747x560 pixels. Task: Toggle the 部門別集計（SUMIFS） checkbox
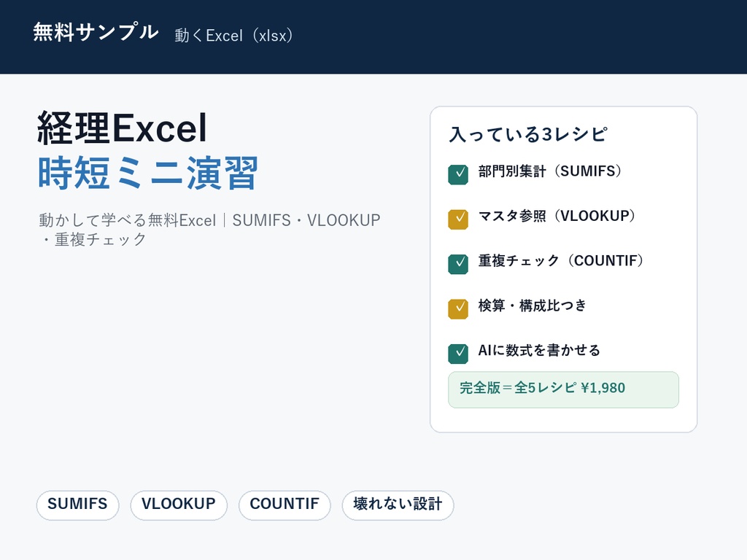458,175
